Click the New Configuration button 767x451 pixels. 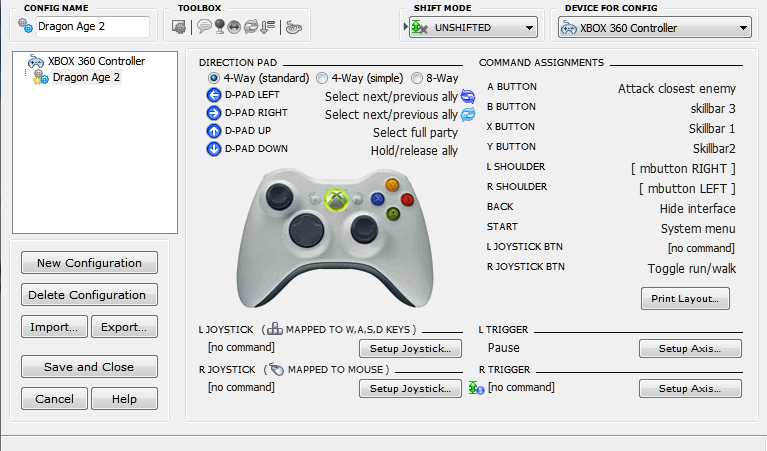pos(89,263)
